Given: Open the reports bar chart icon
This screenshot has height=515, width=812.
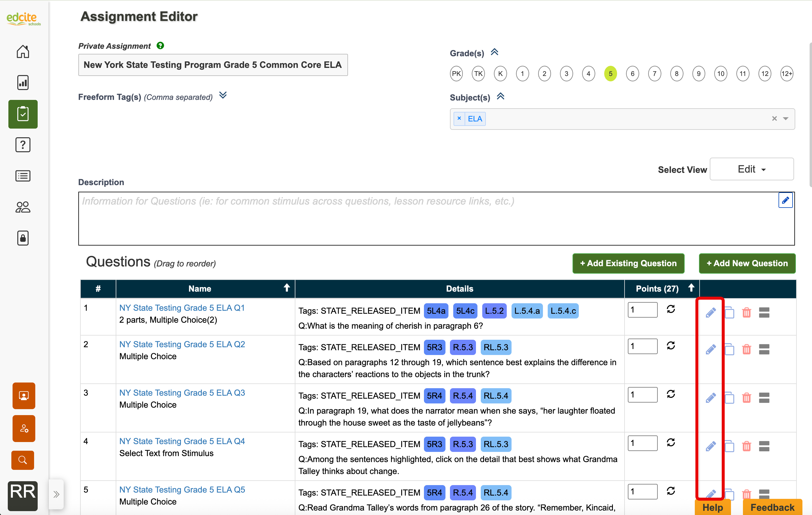Looking at the screenshot, I should pyautogui.click(x=23, y=83).
